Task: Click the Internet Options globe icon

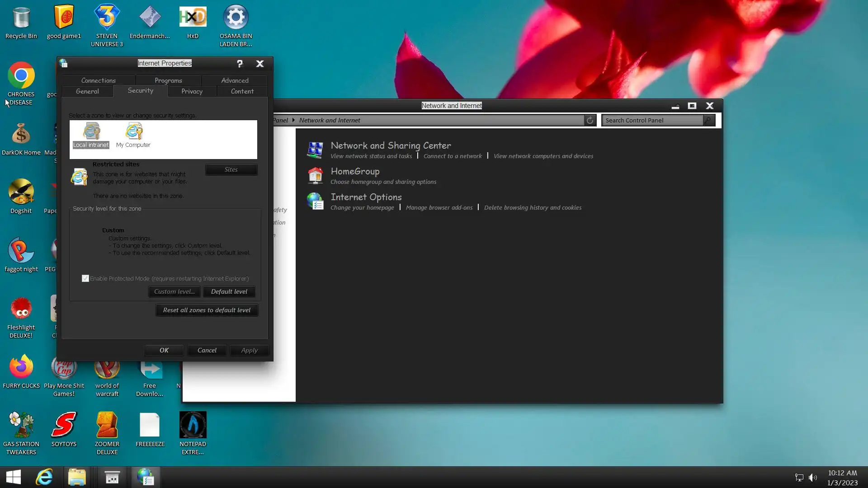Action: [315, 201]
